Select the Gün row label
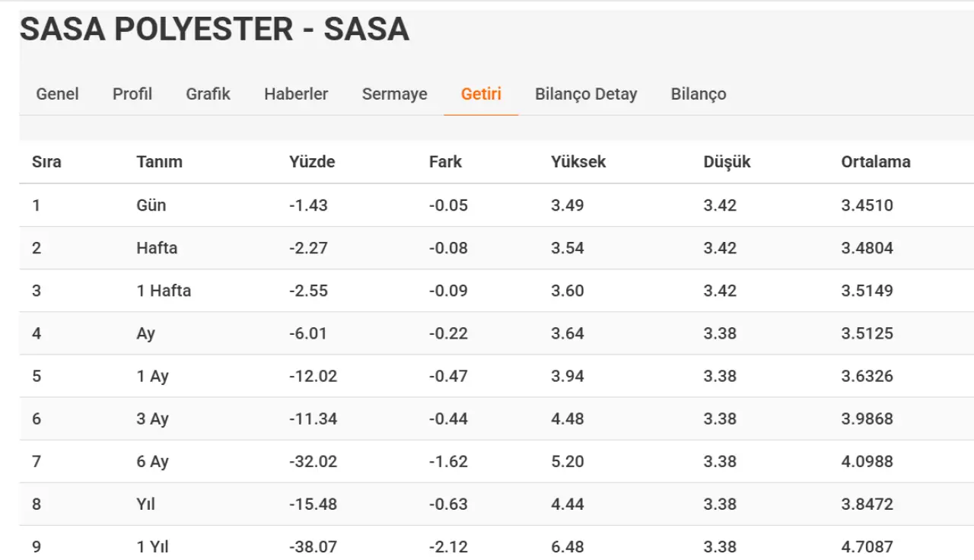Image resolution: width=974 pixels, height=560 pixels. tap(151, 205)
